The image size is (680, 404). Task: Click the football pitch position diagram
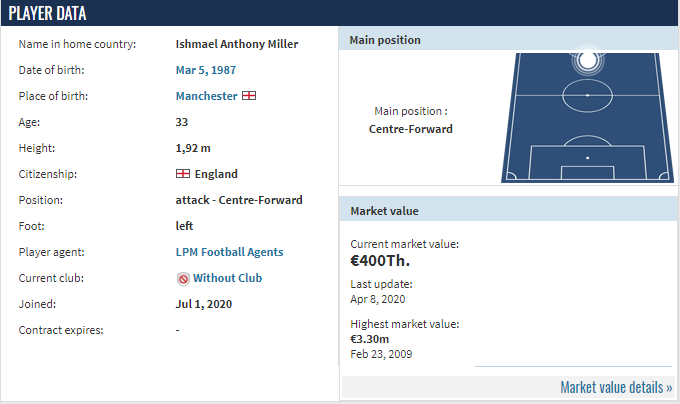(x=588, y=117)
